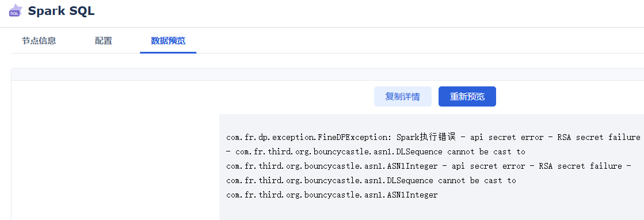Copy error details with 复制详情 button

coord(402,97)
